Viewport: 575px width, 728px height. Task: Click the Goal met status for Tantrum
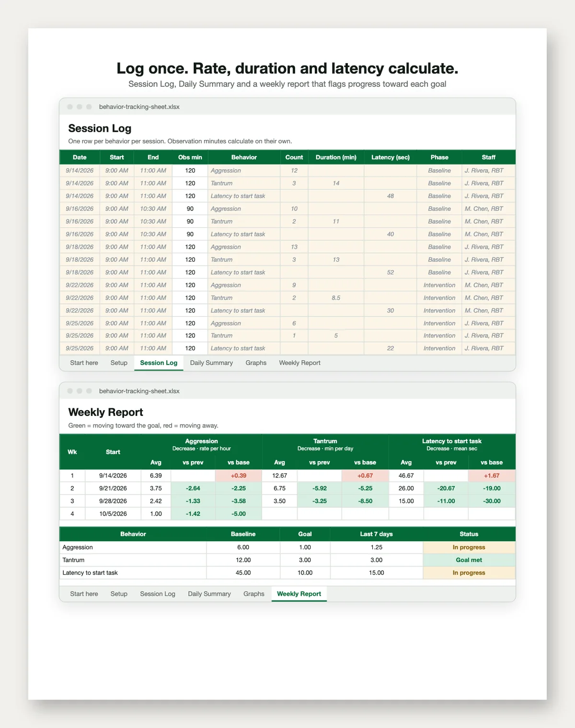(469, 560)
